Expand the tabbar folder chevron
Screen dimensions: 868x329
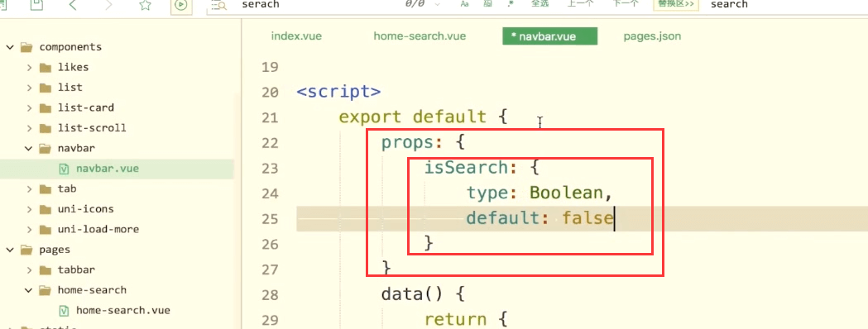click(29, 269)
